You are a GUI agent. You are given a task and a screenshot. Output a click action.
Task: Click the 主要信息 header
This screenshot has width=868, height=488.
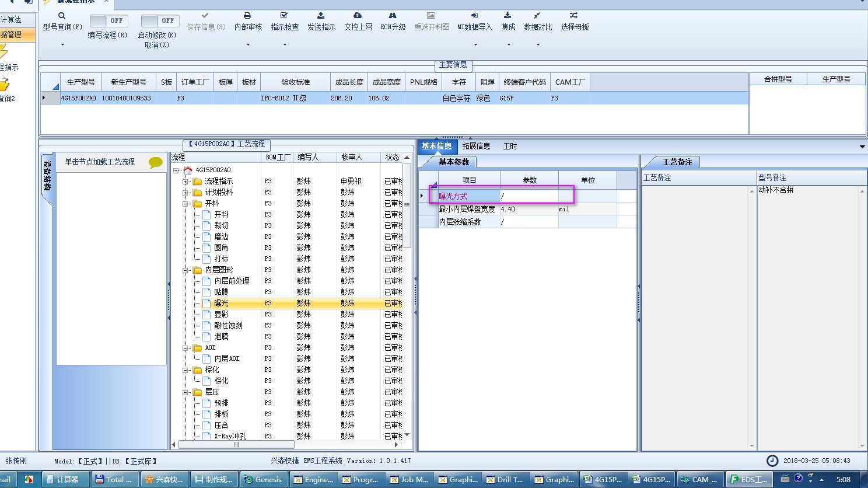[x=453, y=65]
